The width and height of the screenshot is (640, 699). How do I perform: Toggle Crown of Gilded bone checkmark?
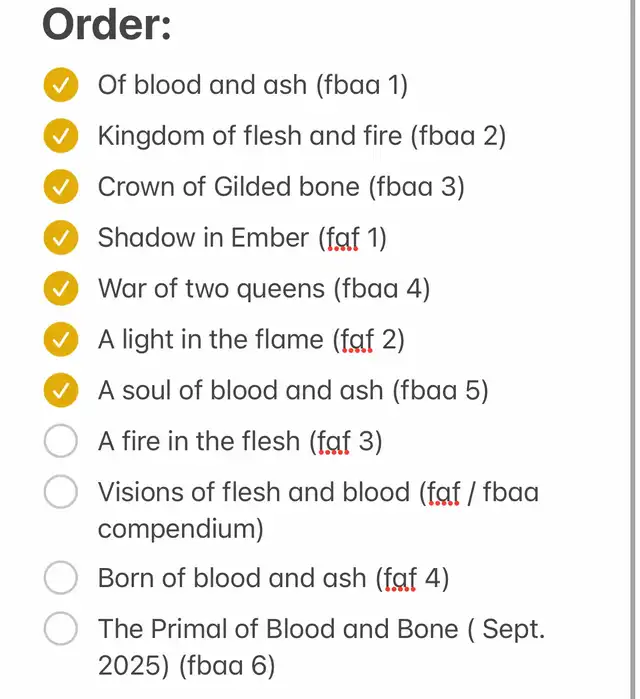[61, 186]
